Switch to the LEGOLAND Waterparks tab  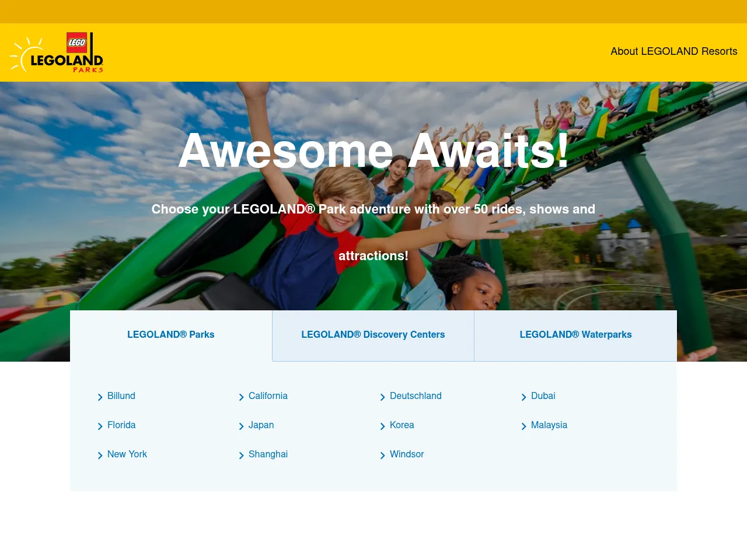click(575, 335)
